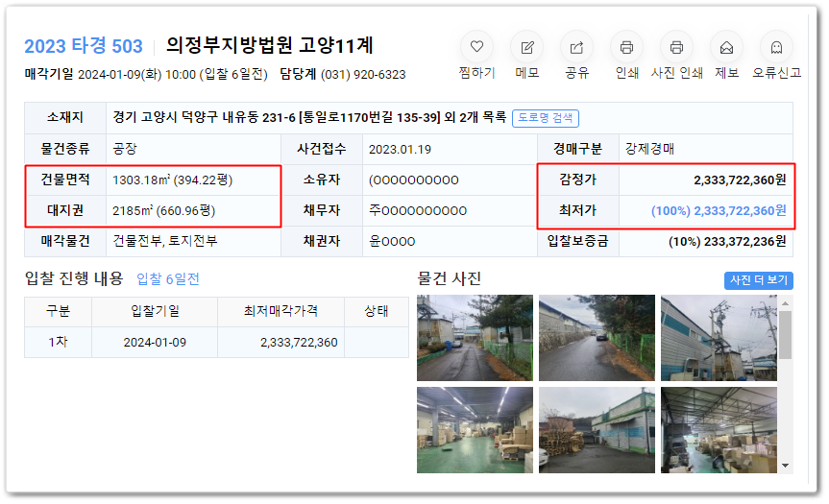Open third photo with utility pole
Screen dimensions: 829x504
click(x=719, y=338)
